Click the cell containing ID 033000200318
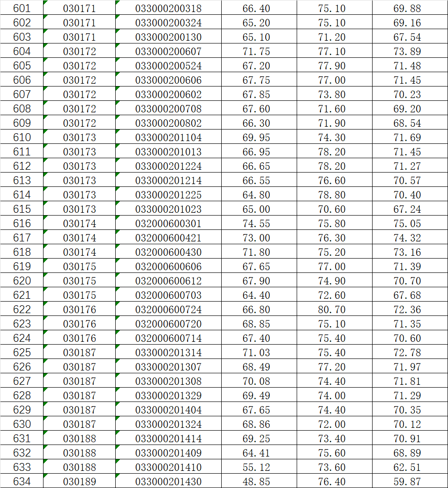The width and height of the screenshot is (448, 488). 168,8
